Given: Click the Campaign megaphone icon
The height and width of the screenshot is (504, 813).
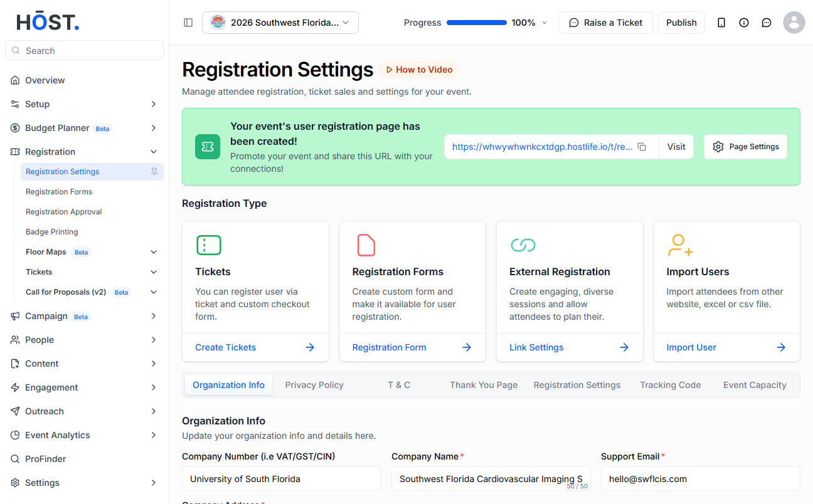Looking at the screenshot, I should (x=15, y=316).
